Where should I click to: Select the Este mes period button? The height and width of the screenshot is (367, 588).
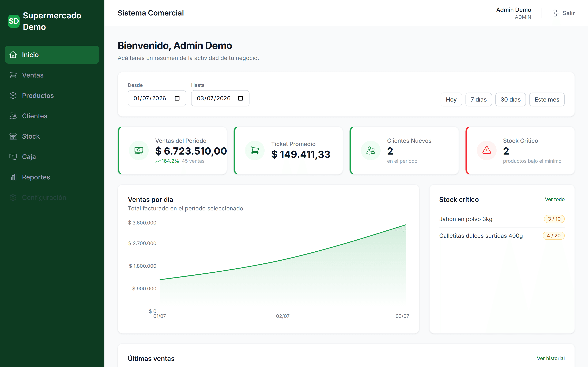pos(547,99)
